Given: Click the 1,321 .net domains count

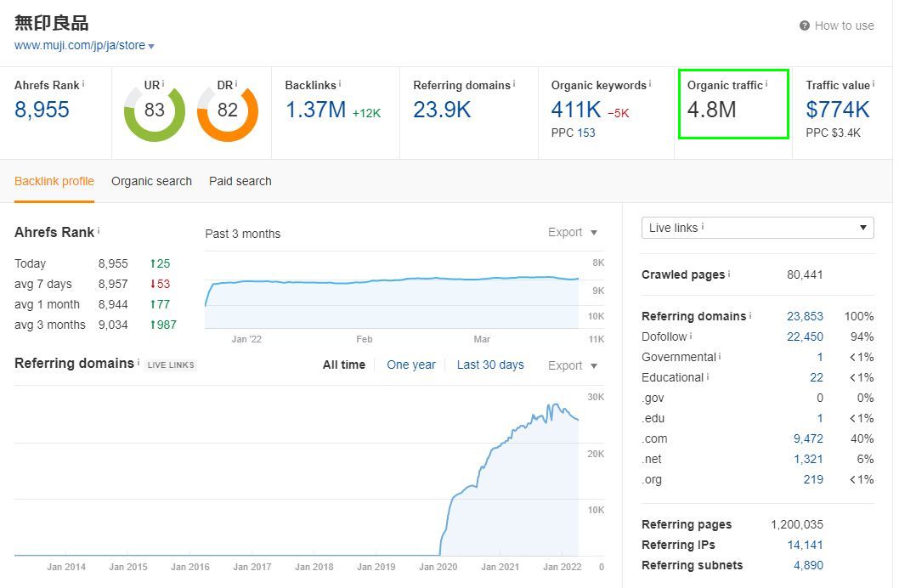Looking at the screenshot, I should (808, 459).
